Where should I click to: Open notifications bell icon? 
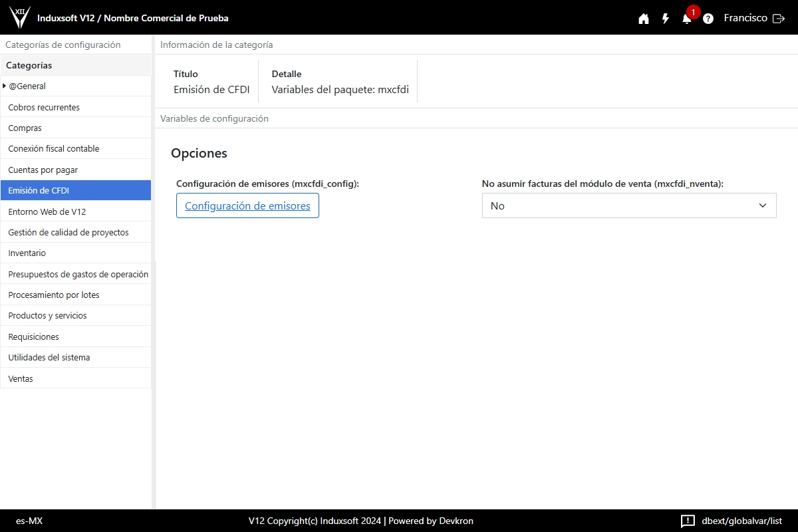click(687, 19)
